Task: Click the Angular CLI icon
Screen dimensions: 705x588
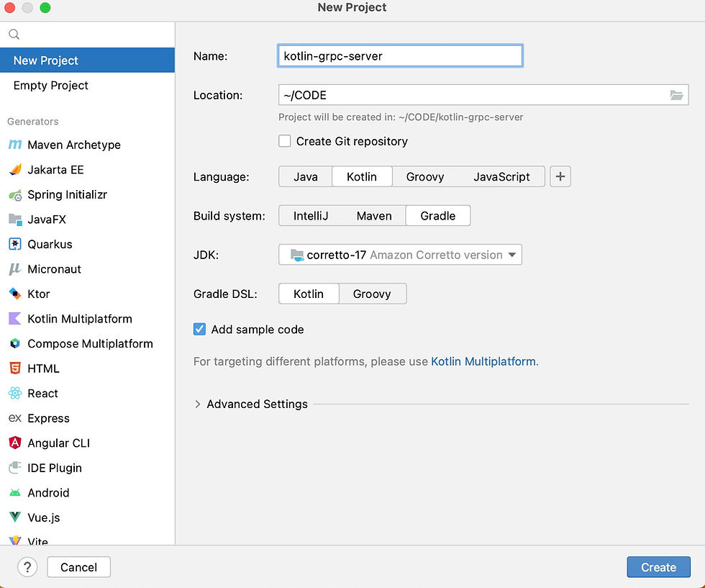Action: point(15,443)
